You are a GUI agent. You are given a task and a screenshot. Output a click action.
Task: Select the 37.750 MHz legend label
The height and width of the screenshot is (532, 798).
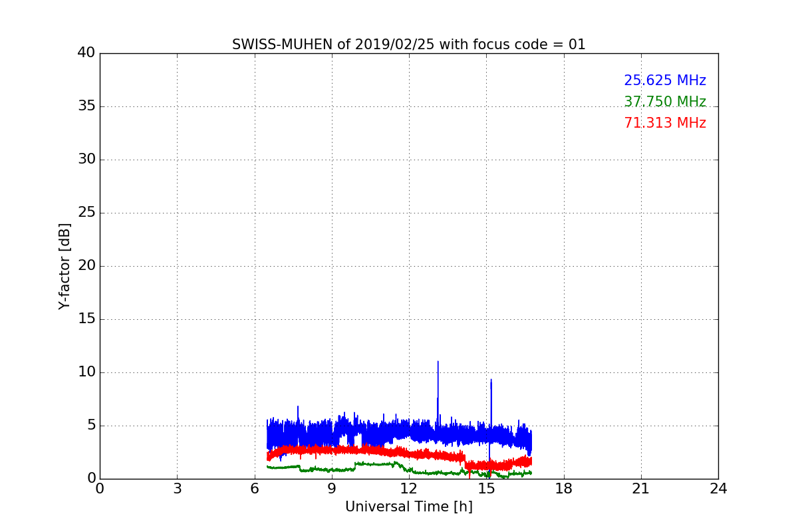(x=664, y=102)
